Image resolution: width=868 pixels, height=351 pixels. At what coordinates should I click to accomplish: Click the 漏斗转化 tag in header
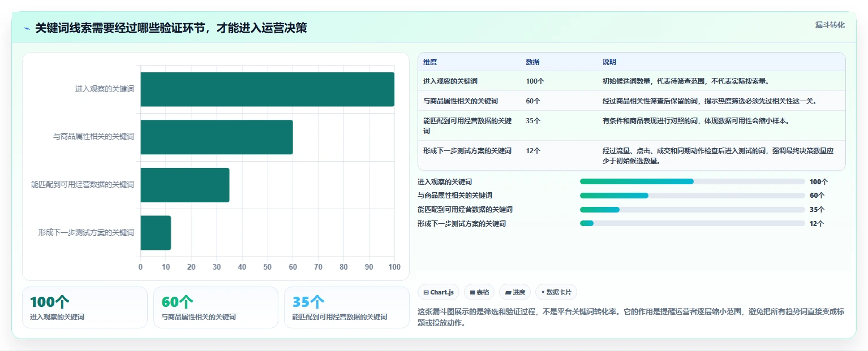click(830, 25)
